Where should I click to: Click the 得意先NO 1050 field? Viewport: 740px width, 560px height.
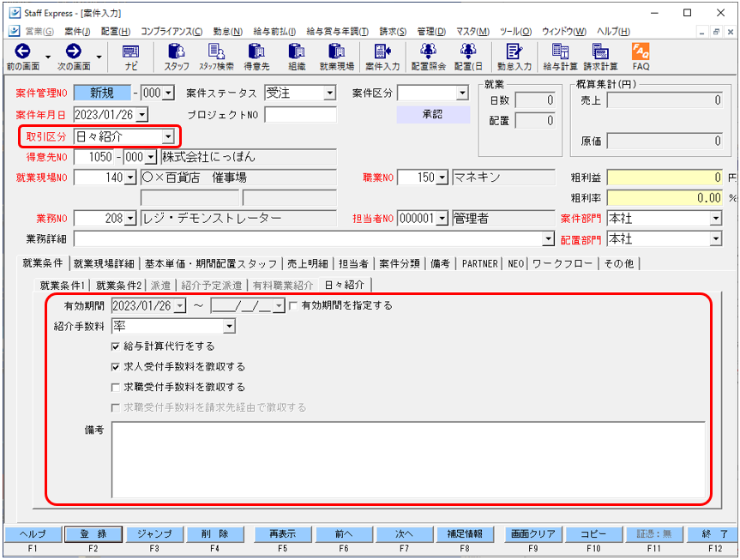(93, 157)
